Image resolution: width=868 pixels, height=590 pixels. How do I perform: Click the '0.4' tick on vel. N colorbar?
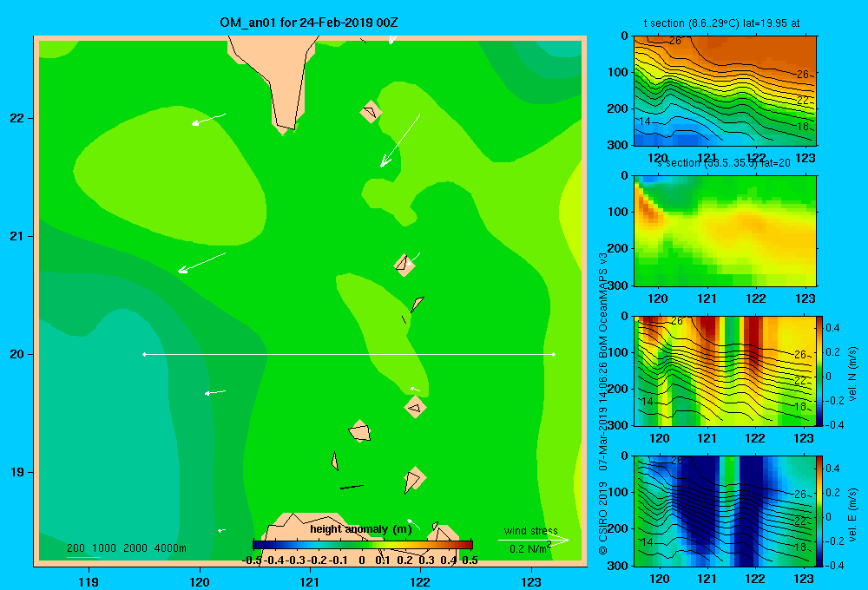click(x=832, y=328)
